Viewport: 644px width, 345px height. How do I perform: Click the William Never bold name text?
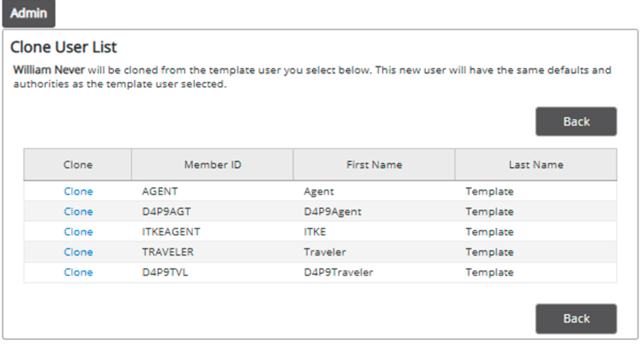[49, 70]
